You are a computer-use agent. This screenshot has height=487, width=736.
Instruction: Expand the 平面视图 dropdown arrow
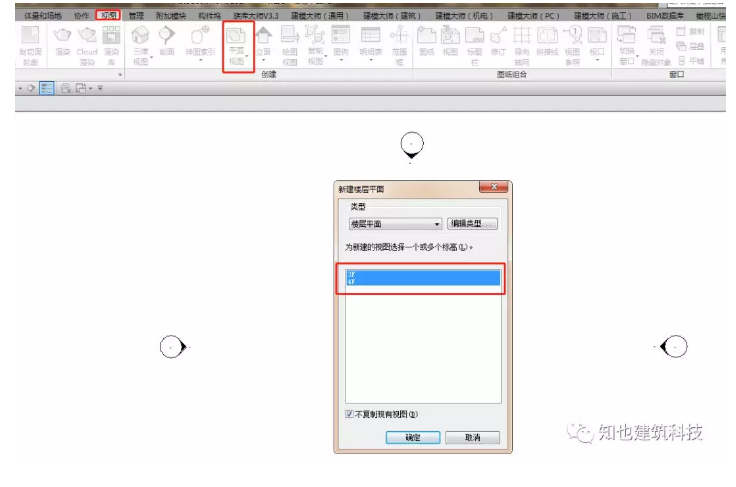[246, 56]
